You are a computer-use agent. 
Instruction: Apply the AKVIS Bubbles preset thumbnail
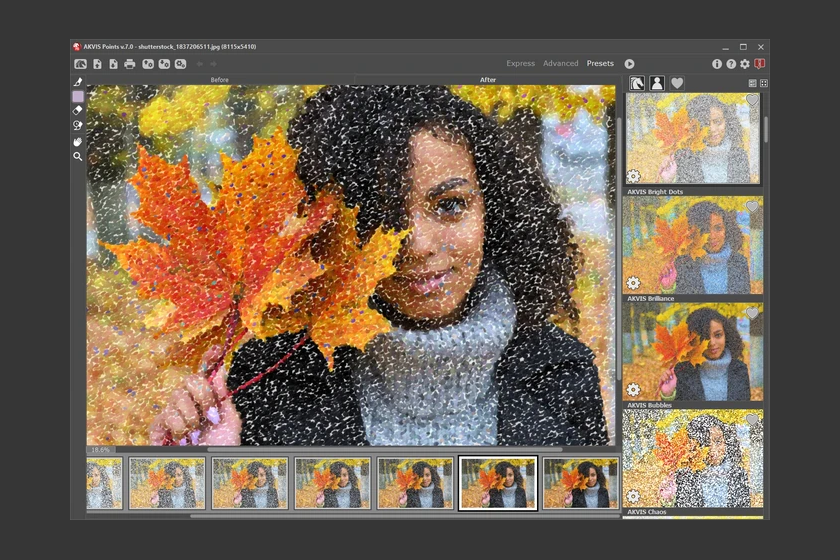coord(693,352)
